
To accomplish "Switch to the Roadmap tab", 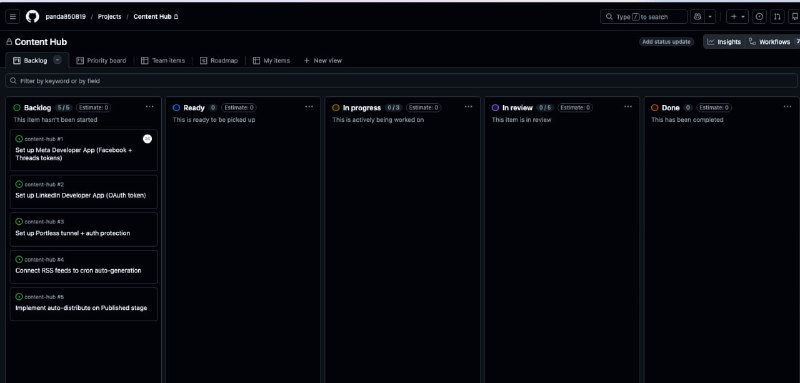I will tap(219, 60).
